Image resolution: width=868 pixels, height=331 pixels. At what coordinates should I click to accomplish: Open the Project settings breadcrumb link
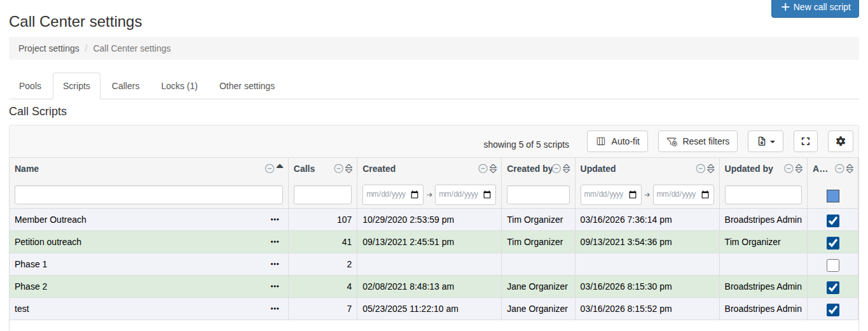pyautogui.click(x=49, y=48)
